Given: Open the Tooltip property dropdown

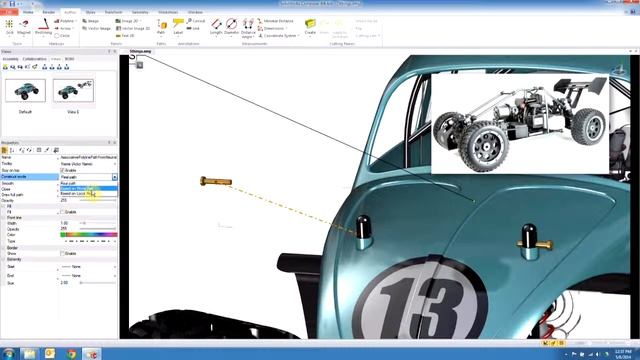Looking at the screenshot, I should coord(115,164).
